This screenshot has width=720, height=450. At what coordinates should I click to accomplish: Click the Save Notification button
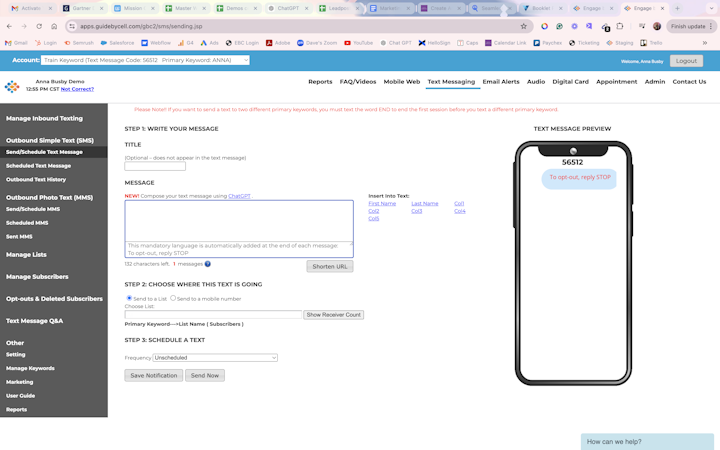pyautogui.click(x=153, y=376)
